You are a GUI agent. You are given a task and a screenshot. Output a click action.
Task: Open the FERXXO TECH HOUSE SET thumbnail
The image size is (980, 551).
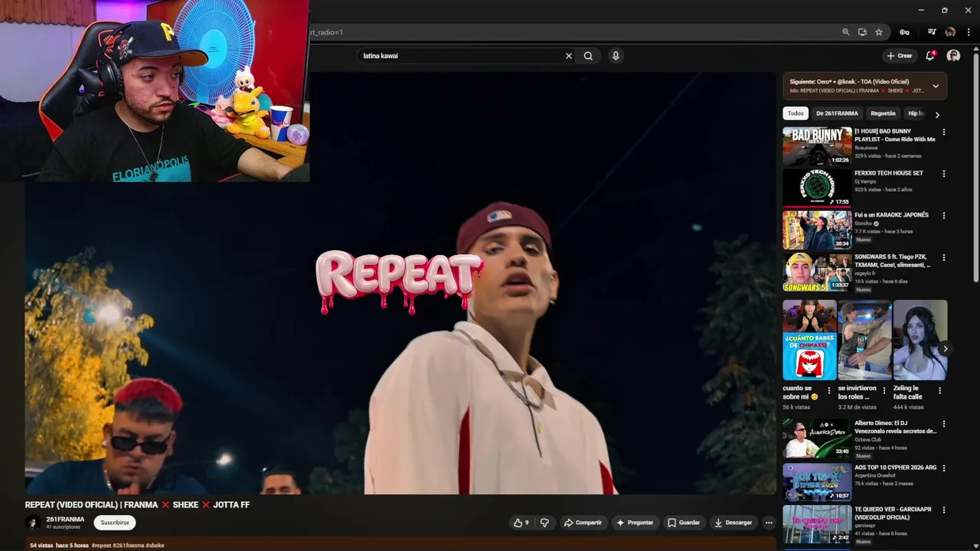817,188
